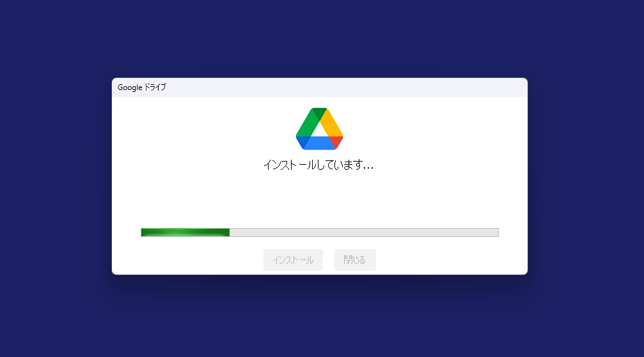This screenshot has width=644, height=357.
Task: Click the disabled インストール button
Action: tap(293, 260)
